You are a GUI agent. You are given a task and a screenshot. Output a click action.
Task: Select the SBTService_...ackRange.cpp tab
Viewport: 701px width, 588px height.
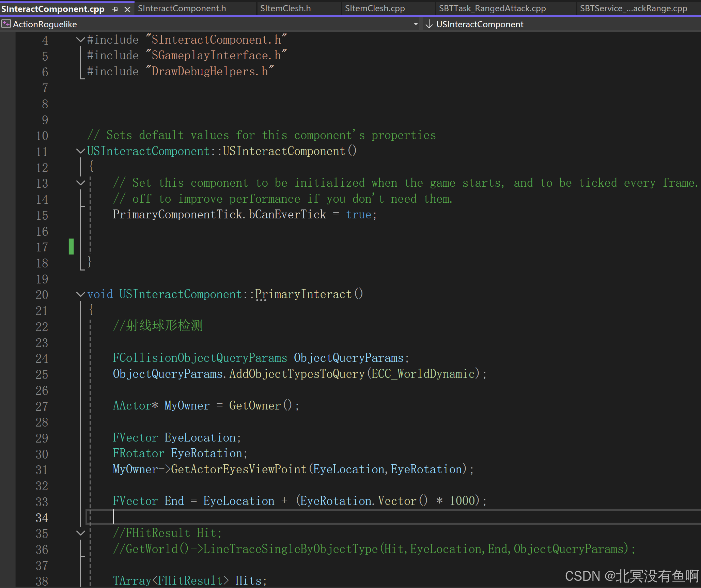[633, 9]
